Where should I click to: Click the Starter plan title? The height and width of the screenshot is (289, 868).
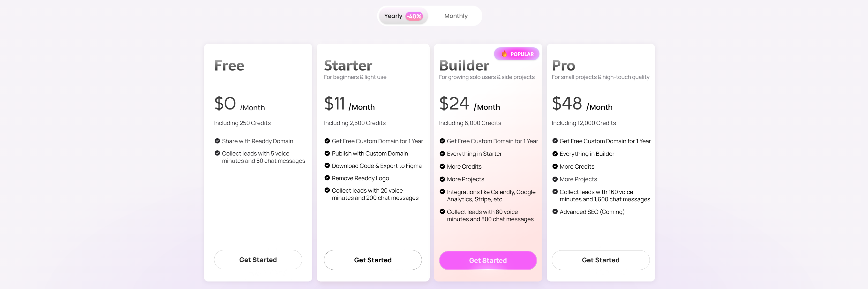pos(348,65)
